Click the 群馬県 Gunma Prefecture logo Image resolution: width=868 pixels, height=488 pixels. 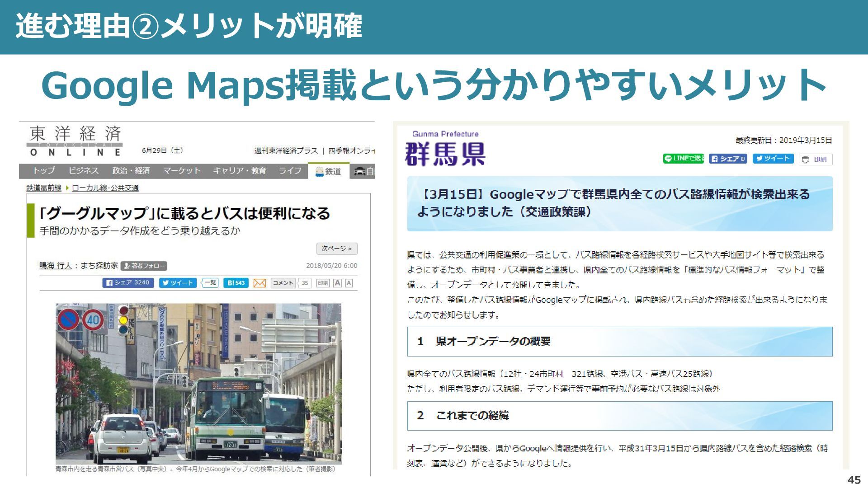[445, 149]
